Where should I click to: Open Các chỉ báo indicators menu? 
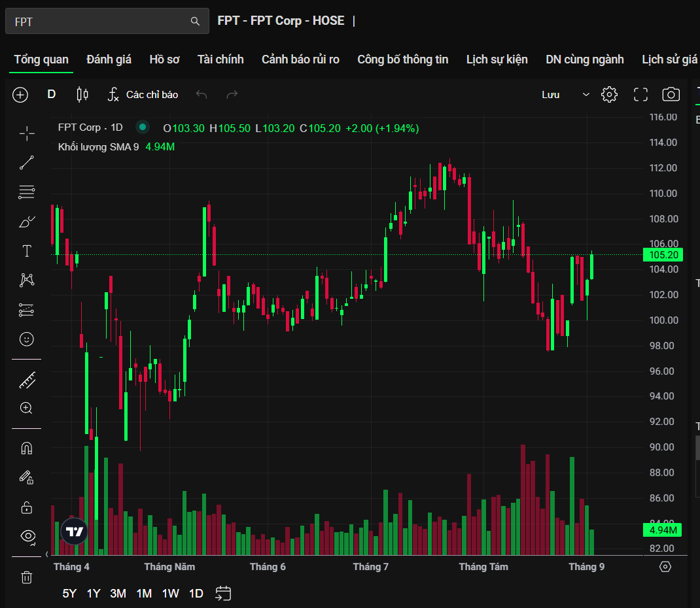pyautogui.click(x=143, y=95)
